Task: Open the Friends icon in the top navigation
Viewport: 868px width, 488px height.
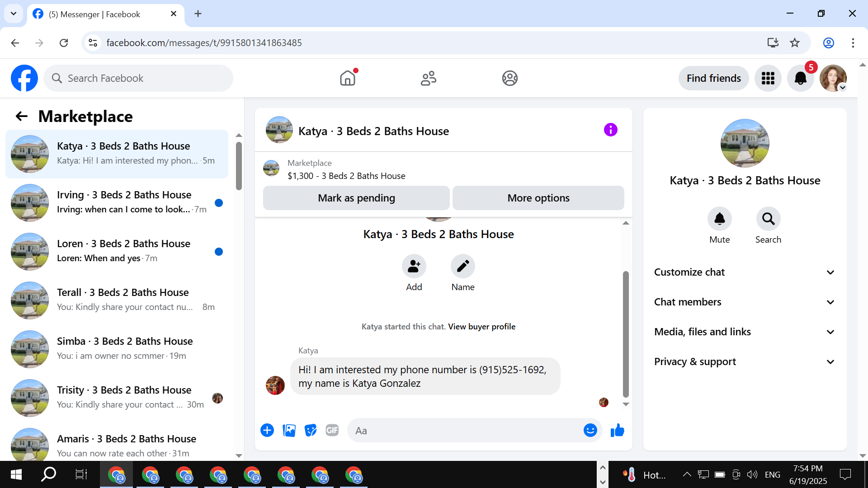Action: point(429,78)
